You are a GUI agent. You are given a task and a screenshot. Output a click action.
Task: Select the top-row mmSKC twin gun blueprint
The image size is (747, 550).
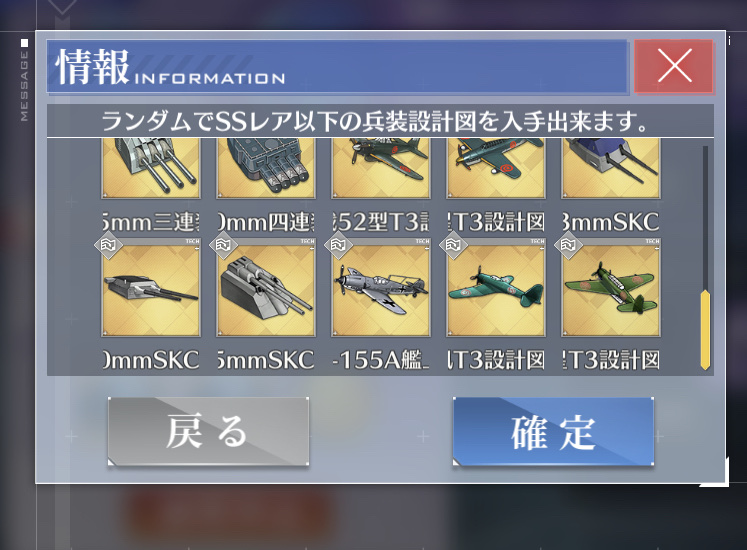(611, 168)
